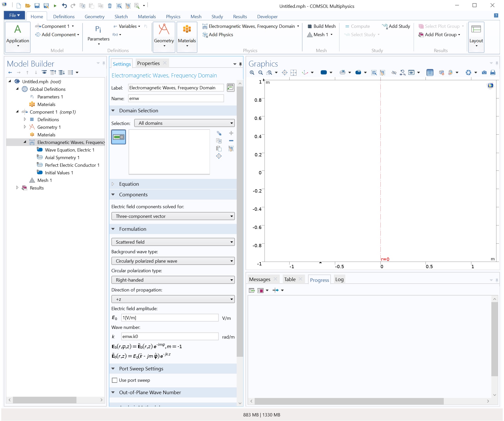This screenshot has height=421, width=504.
Task: Click the Zoom to Selection icon beside list
Action: click(219, 156)
